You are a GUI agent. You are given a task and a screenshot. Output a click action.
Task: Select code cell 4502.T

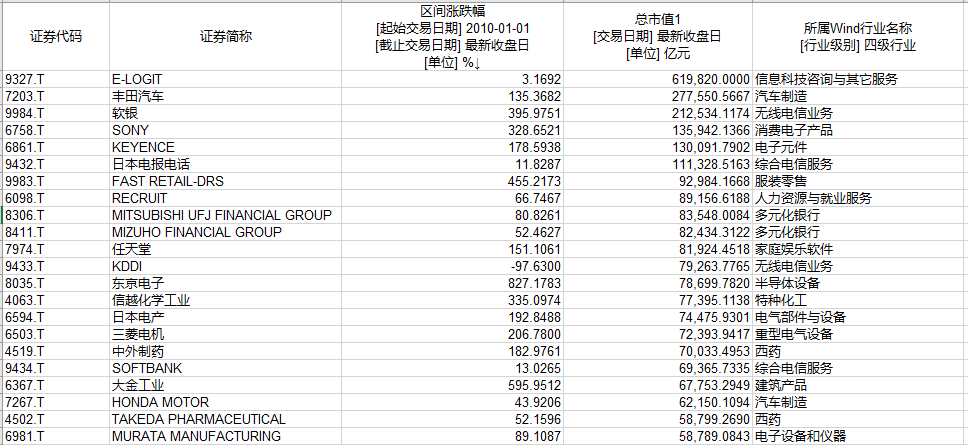point(56,420)
